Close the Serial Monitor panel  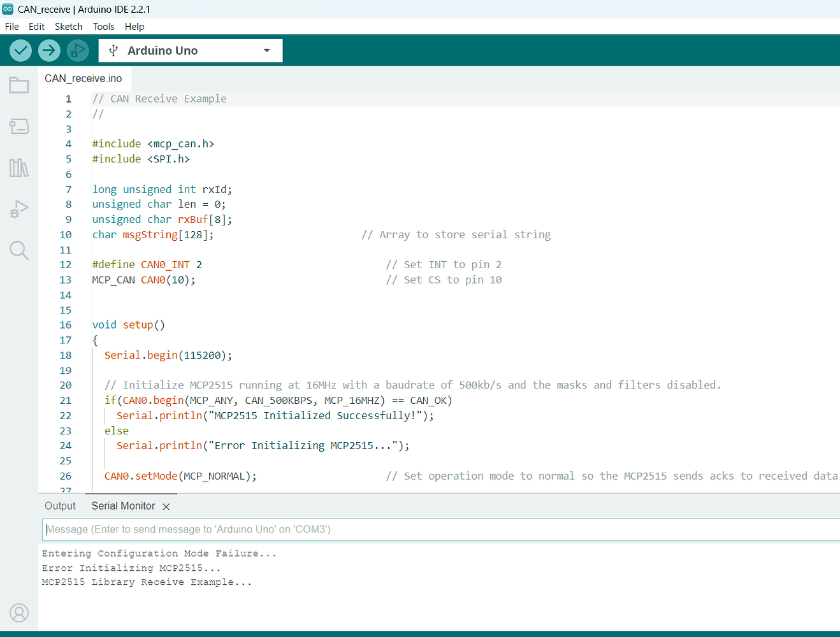[x=166, y=506]
